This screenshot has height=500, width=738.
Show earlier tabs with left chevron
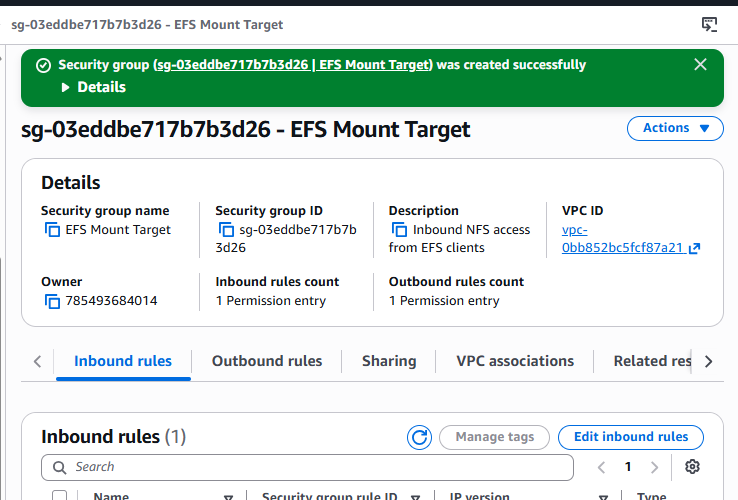[38, 361]
